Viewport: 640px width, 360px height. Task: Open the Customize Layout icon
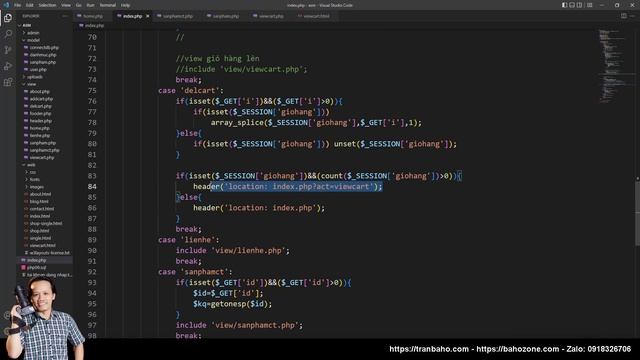point(590,5)
